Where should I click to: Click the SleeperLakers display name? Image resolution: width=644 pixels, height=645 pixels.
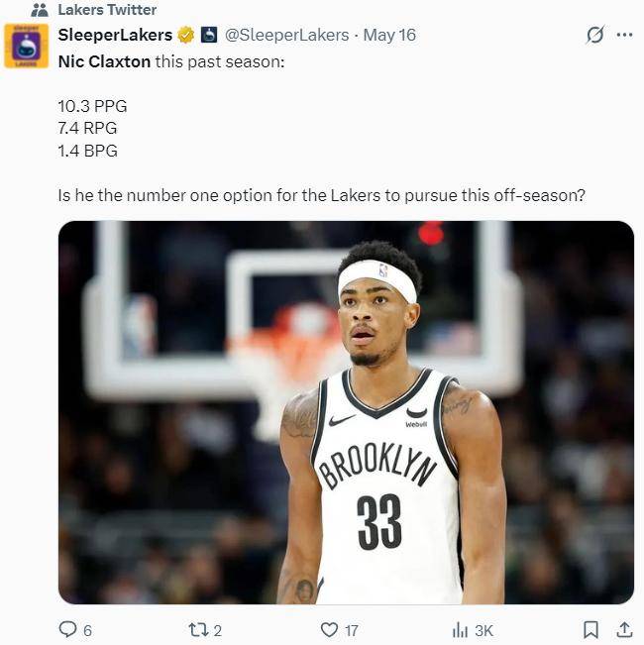pos(115,36)
